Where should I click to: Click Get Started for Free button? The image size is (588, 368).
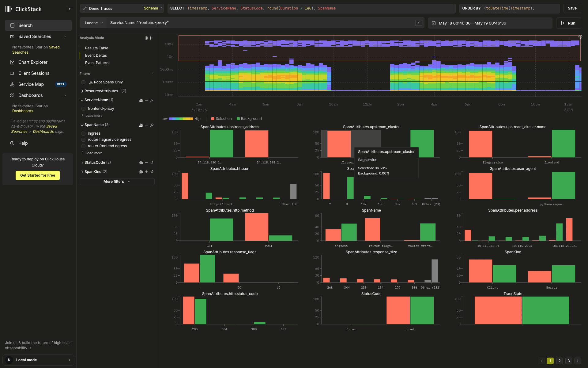click(38, 175)
